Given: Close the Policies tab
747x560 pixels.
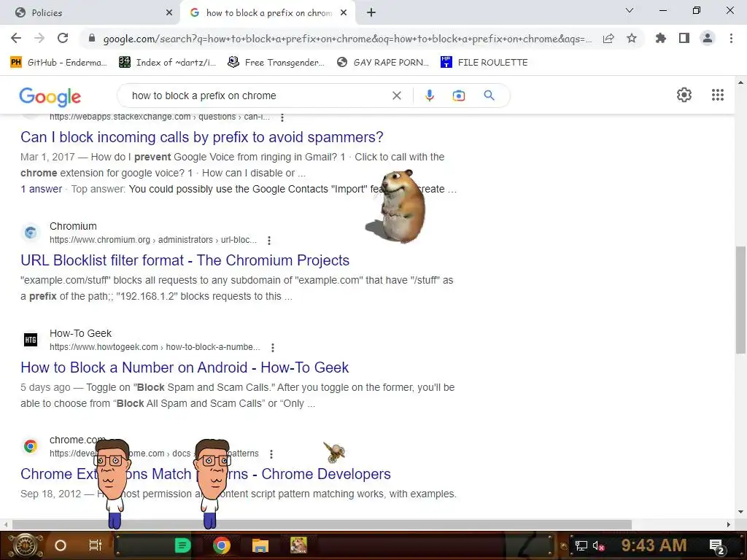Looking at the screenshot, I should (x=169, y=13).
